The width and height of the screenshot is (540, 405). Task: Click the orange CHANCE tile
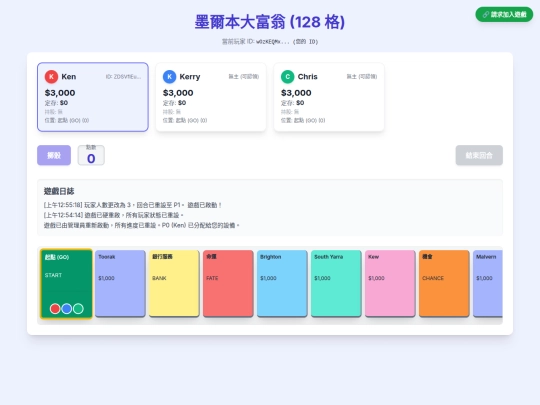[x=444, y=283]
